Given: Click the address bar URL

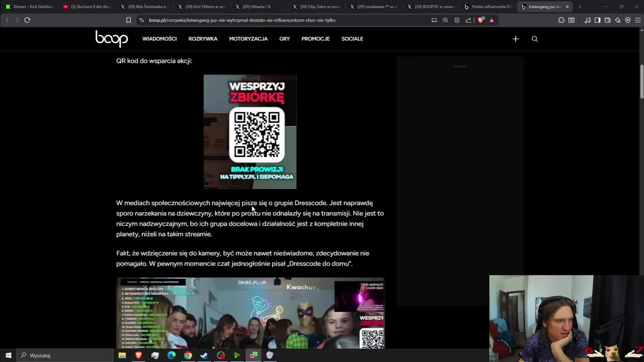Looking at the screenshot, I should 242,20.
